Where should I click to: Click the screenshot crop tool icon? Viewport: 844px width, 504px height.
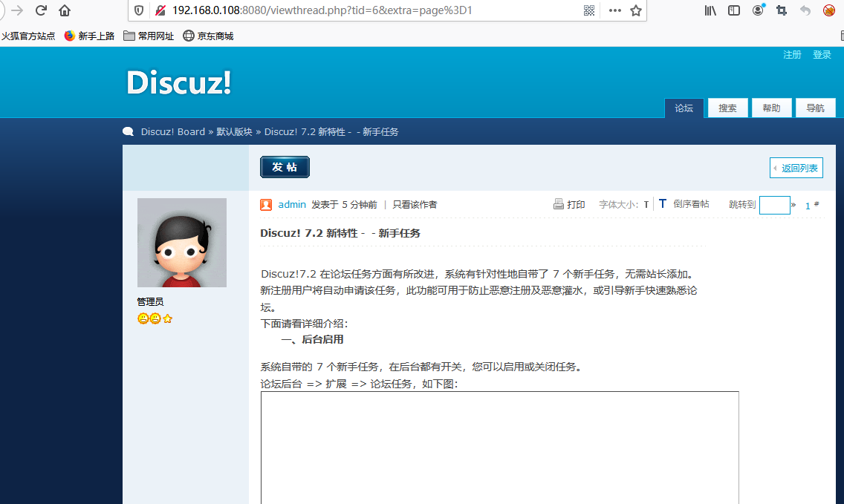(x=781, y=10)
